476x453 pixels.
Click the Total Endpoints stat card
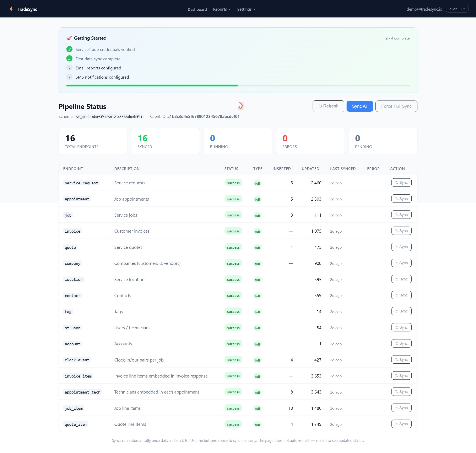click(93, 141)
